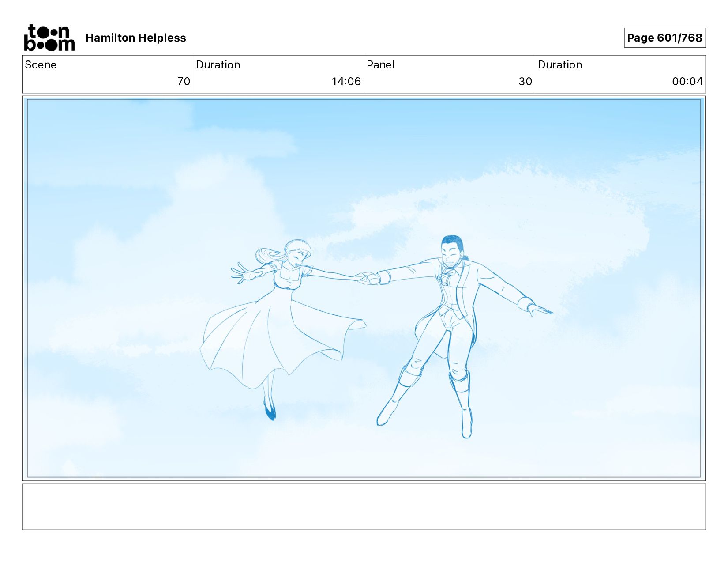The image size is (728, 563).
Task: Select the Duration label above "00:04"
Action: (560, 65)
